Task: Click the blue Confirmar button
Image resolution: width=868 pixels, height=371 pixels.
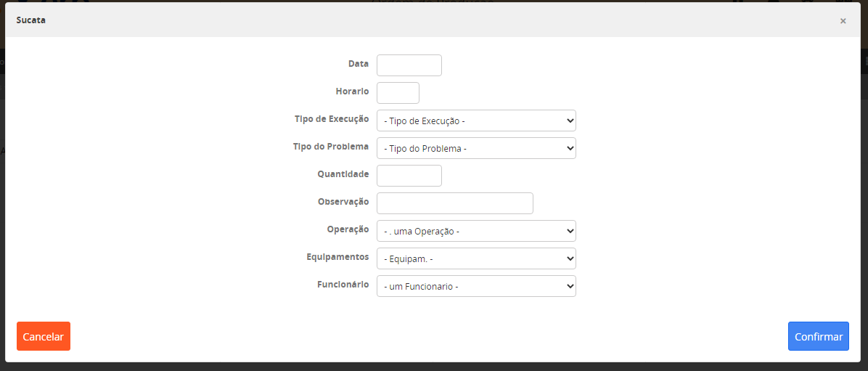Action: (x=818, y=336)
